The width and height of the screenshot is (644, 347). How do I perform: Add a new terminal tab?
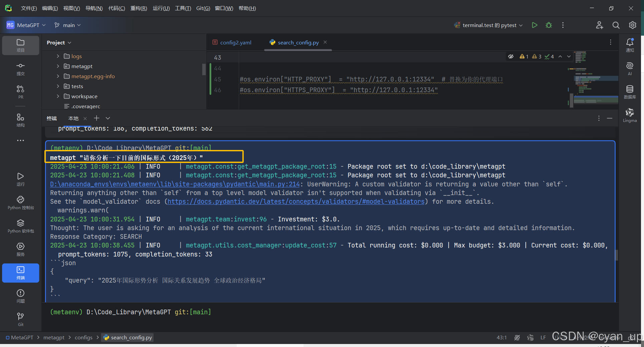96,118
